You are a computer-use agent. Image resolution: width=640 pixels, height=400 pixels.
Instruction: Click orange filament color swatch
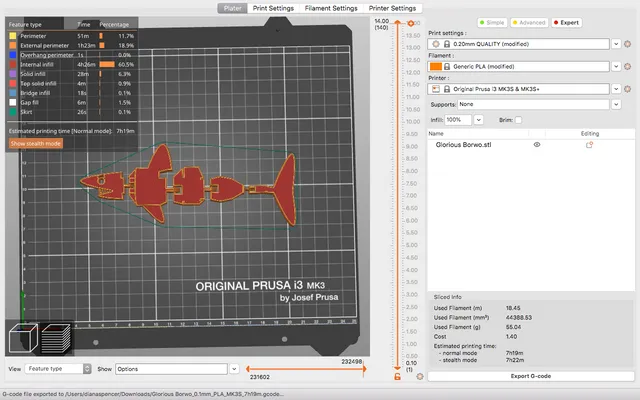(x=436, y=66)
